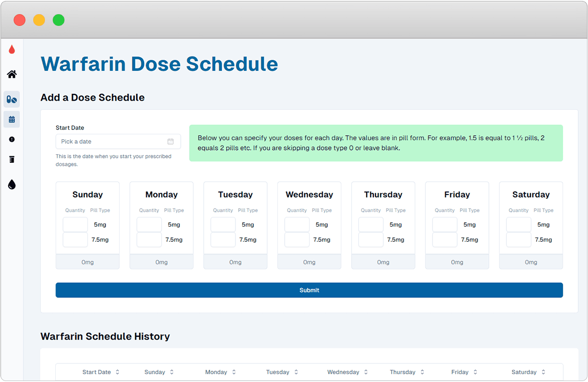588x382 pixels.
Task: Focus Wednesday 5mg quantity field
Action: (x=297, y=225)
